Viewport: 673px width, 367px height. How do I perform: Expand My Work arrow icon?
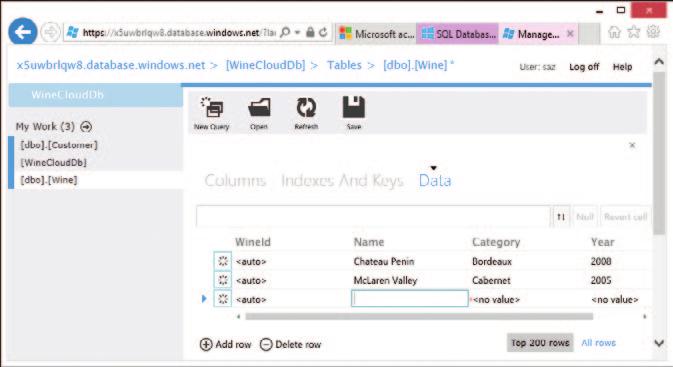pyautogui.click(x=86, y=127)
